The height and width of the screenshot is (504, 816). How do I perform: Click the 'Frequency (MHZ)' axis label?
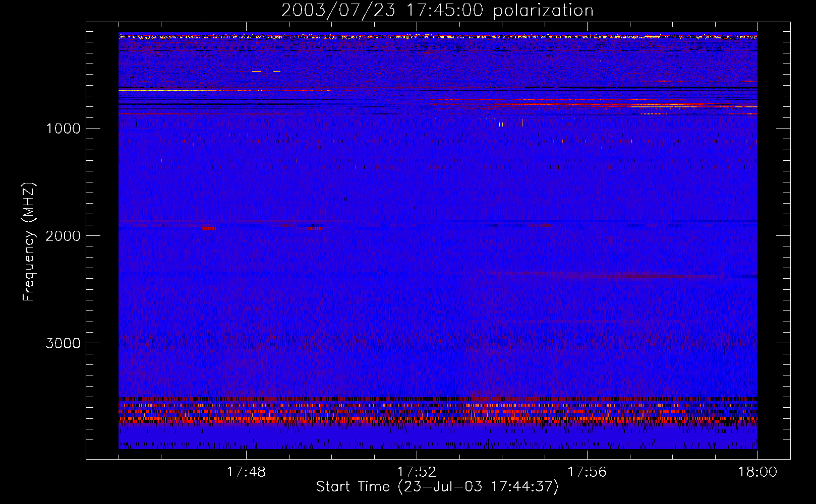coord(29,242)
